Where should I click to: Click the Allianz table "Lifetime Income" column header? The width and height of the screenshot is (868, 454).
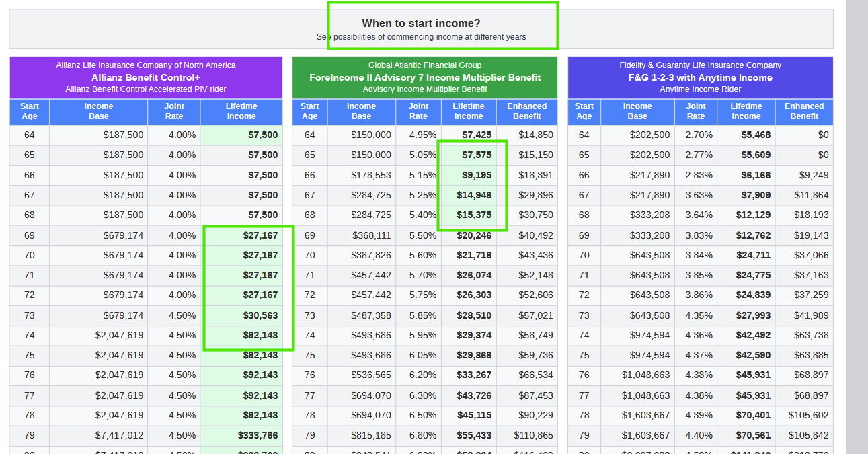[x=241, y=111]
